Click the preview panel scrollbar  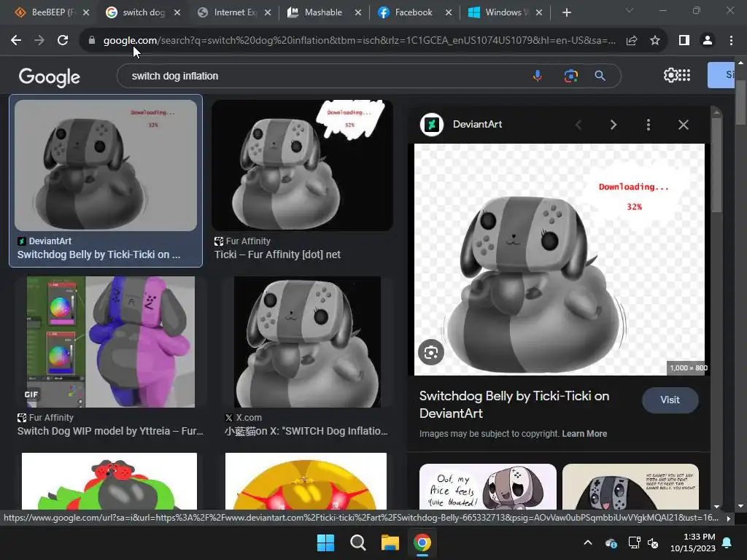click(x=716, y=164)
